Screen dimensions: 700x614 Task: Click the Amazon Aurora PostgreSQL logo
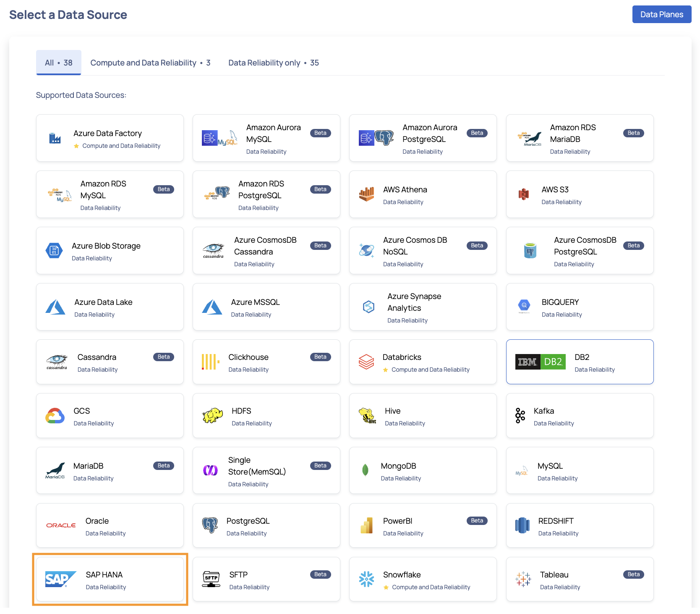coord(376,138)
